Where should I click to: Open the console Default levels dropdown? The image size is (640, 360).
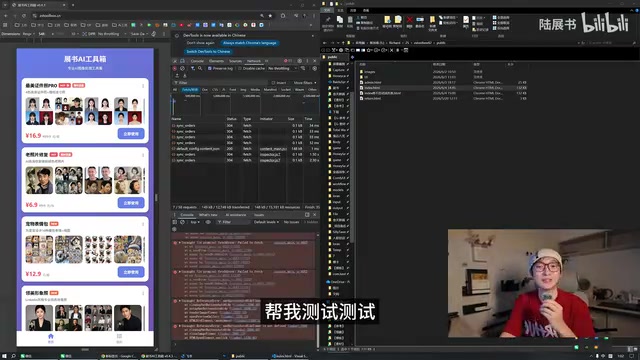pos(266,222)
